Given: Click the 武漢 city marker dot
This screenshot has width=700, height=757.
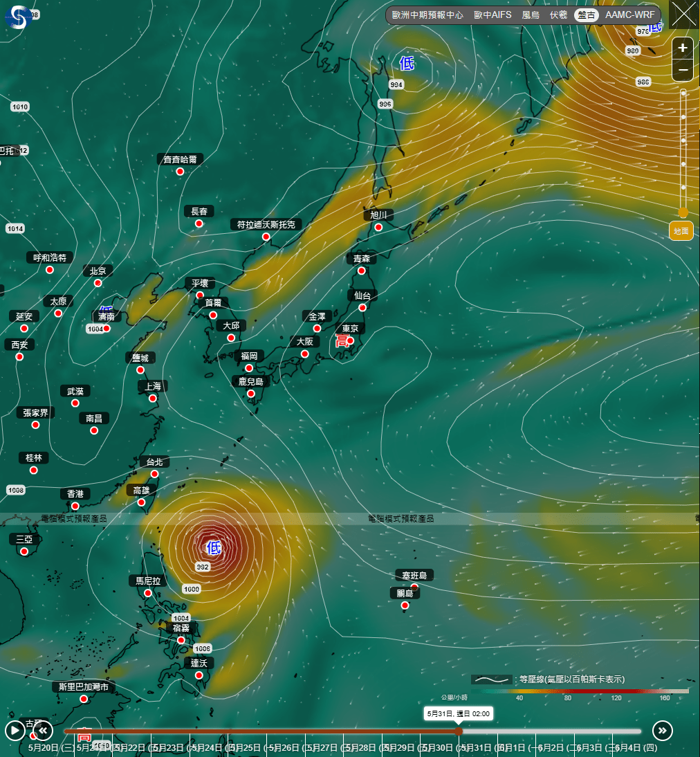Looking at the screenshot, I should pyautogui.click(x=75, y=403).
